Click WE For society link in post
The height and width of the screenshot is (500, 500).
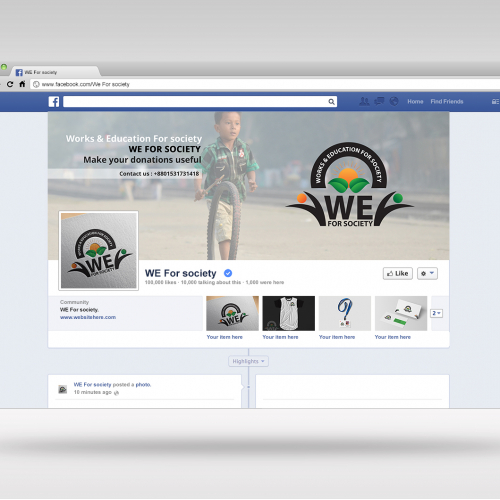pos(92,385)
